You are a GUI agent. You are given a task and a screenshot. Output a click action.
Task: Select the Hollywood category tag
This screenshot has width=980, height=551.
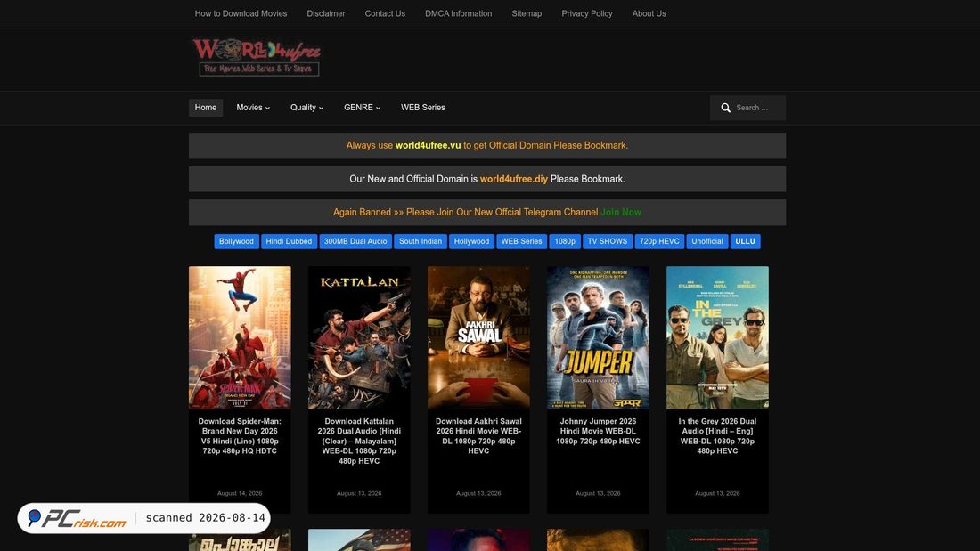[x=472, y=242]
